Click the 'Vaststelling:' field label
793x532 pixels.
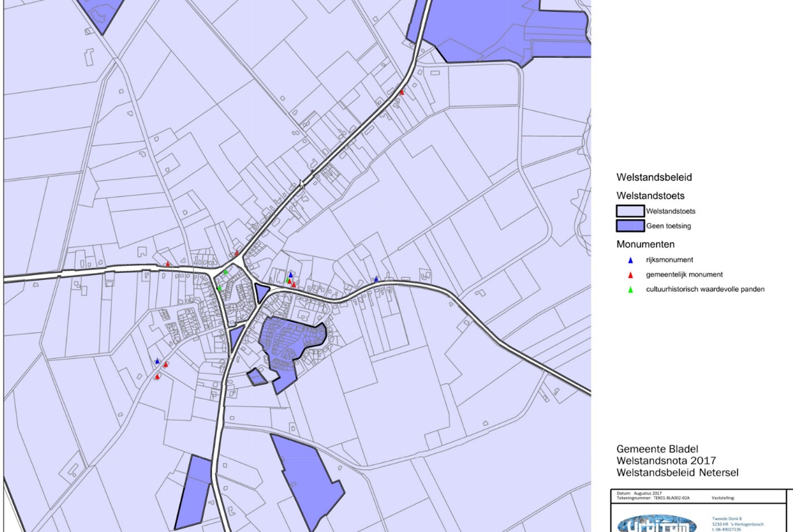[x=723, y=498]
